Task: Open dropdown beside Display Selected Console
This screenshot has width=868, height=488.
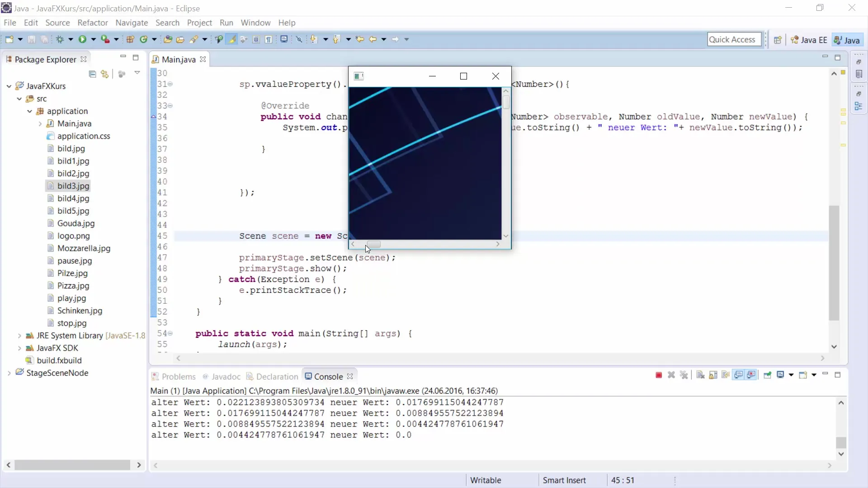Action: click(x=791, y=375)
